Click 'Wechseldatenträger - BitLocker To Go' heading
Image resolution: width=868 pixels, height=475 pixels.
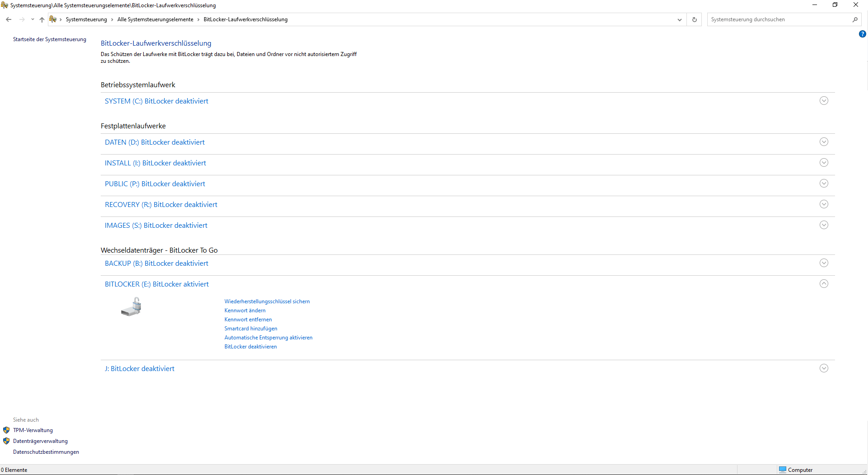coord(159,250)
